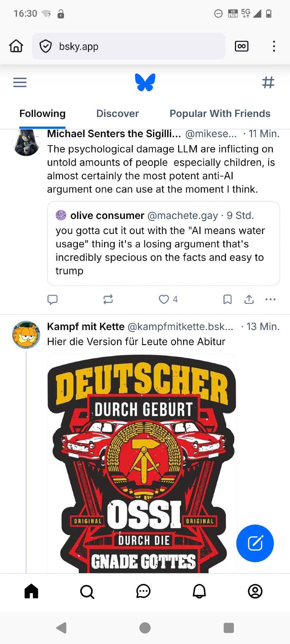Go to the profile tab icon
The height and width of the screenshot is (644, 290).
tap(255, 592)
